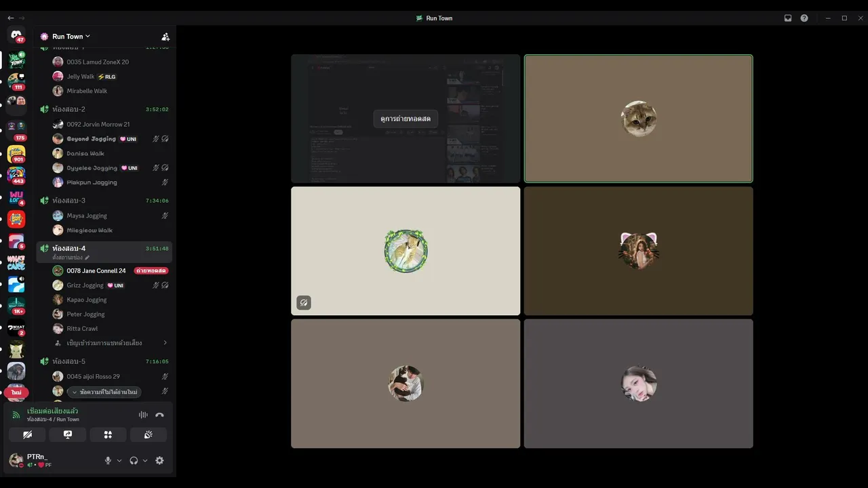This screenshot has height=488, width=868.
Task: Open the server with 443 badge
Action: (16, 176)
